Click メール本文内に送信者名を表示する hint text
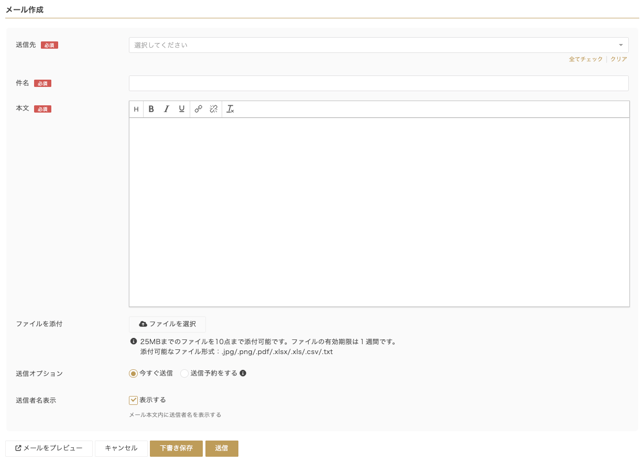This screenshot has width=644, height=462. tap(175, 415)
